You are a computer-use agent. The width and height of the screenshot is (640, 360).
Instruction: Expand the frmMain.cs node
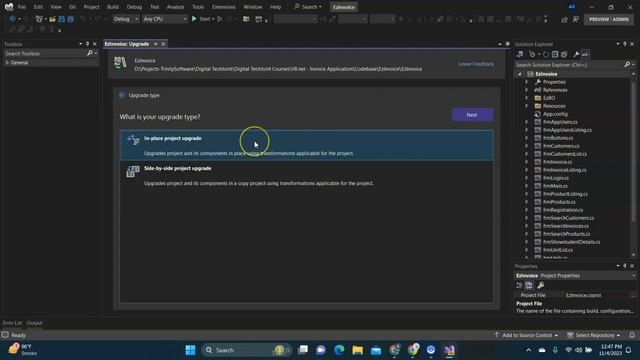(x=526, y=186)
